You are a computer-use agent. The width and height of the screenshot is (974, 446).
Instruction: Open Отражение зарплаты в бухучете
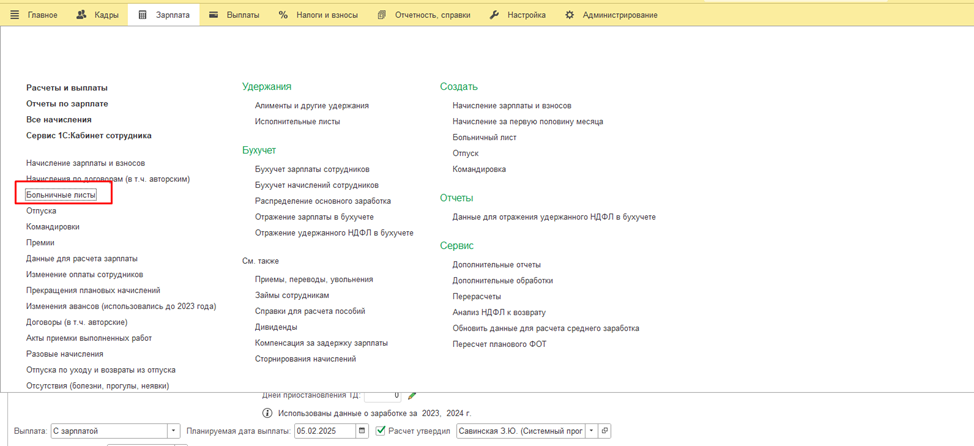pyautogui.click(x=314, y=217)
